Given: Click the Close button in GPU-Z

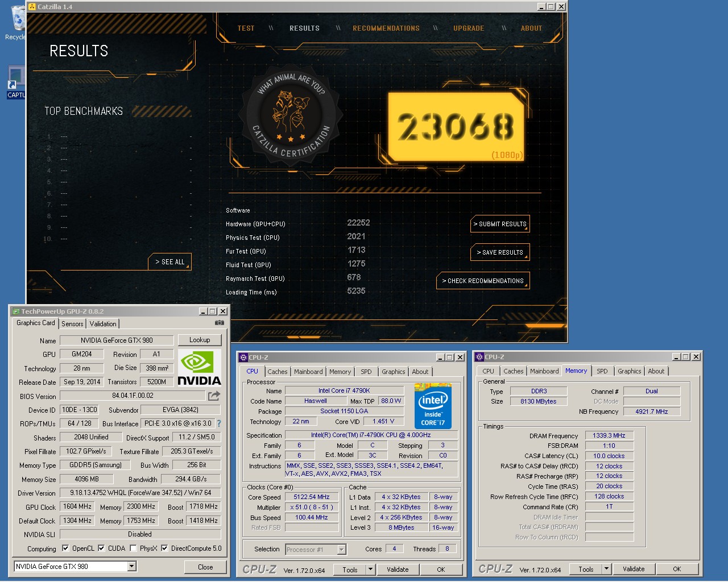Looking at the screenshot, I should pos(205,567).
